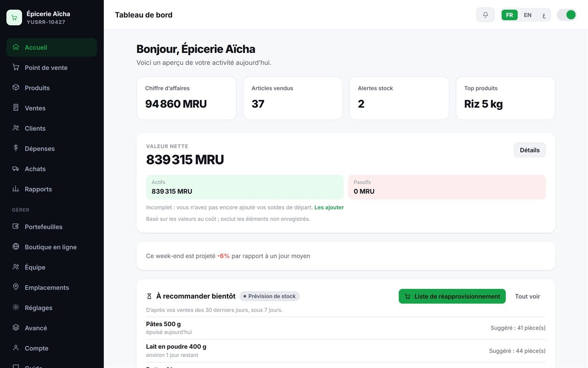Click the Boutique en ligne globe icon
The height and width of the screenshot is (368, 588).
pos(16,247)
